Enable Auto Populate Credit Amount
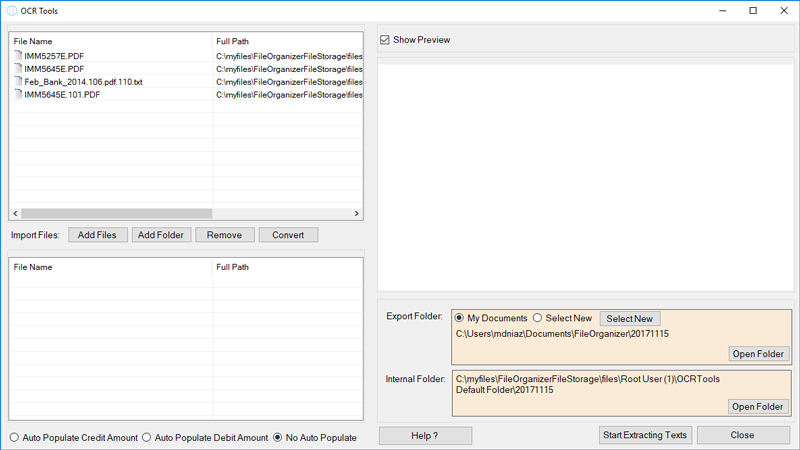The width and height of the screenshot is (800, 450). point(14,437)
